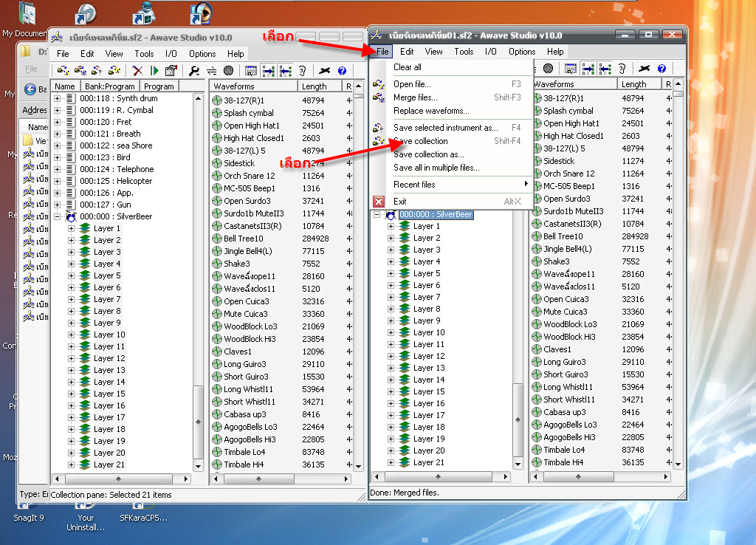Click airplane icon in right window toolbar
Viewport: 756px width, 545px height.
tap(644, 69)
